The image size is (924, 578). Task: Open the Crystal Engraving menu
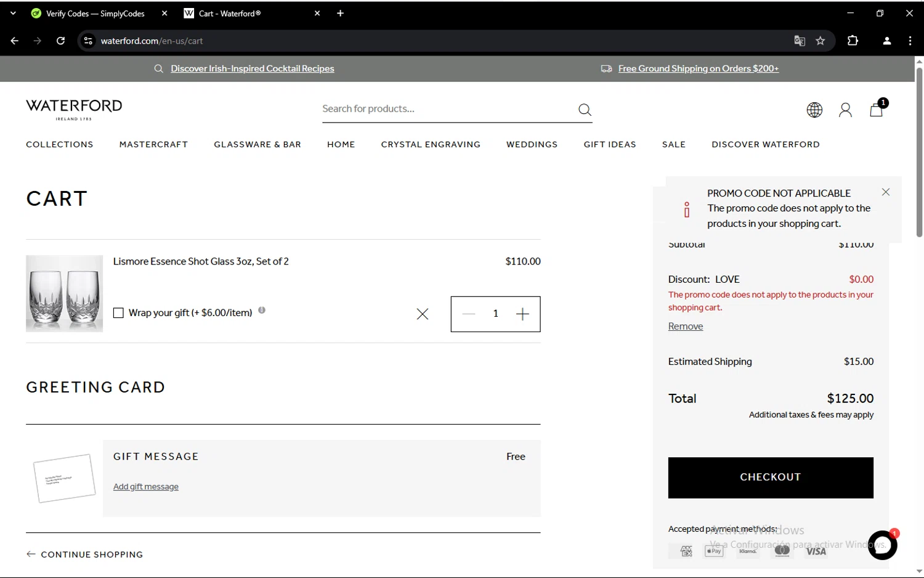(x=431, y=144)
